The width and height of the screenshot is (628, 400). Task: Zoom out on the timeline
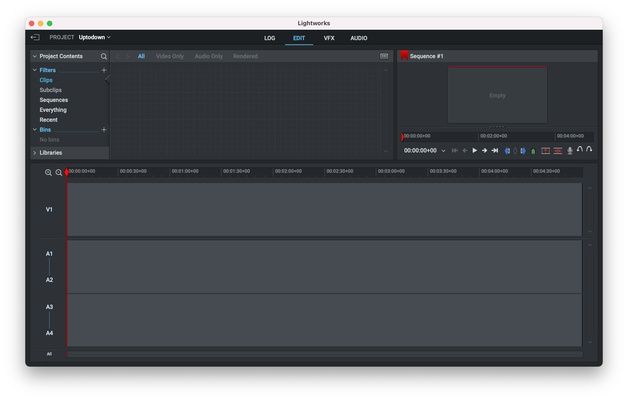point(59,173)
